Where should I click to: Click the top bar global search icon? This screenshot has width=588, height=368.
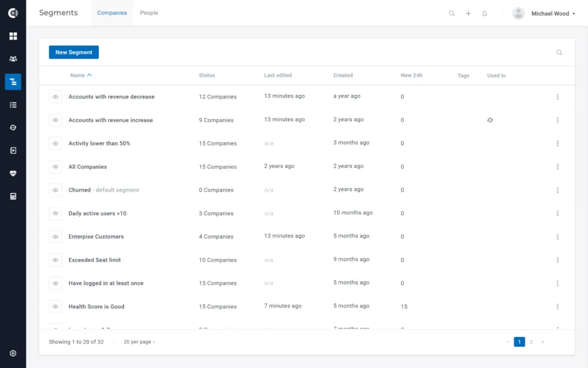pyautogui.click(x=452, y=14)
